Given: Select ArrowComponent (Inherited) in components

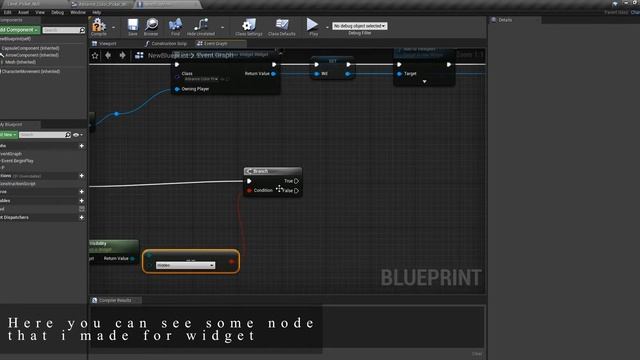Looking at the screenshot, I should click(x=31, y=55).
